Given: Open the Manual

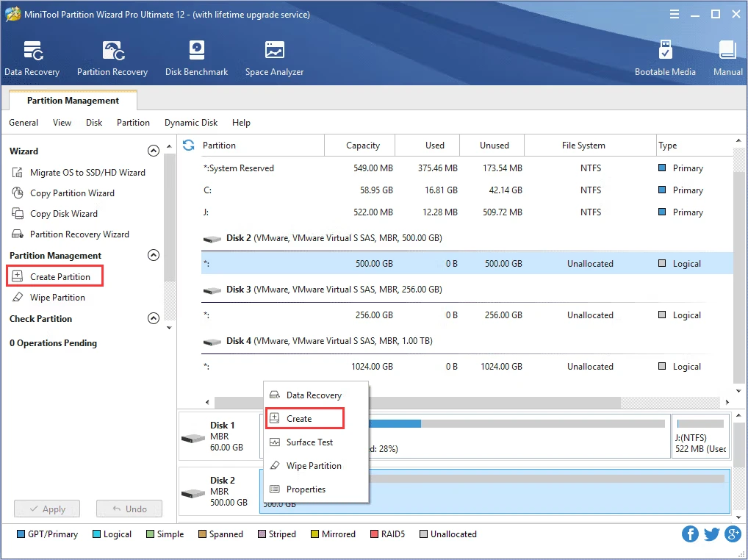Looking at the screenshot, I should click(727, 57).
